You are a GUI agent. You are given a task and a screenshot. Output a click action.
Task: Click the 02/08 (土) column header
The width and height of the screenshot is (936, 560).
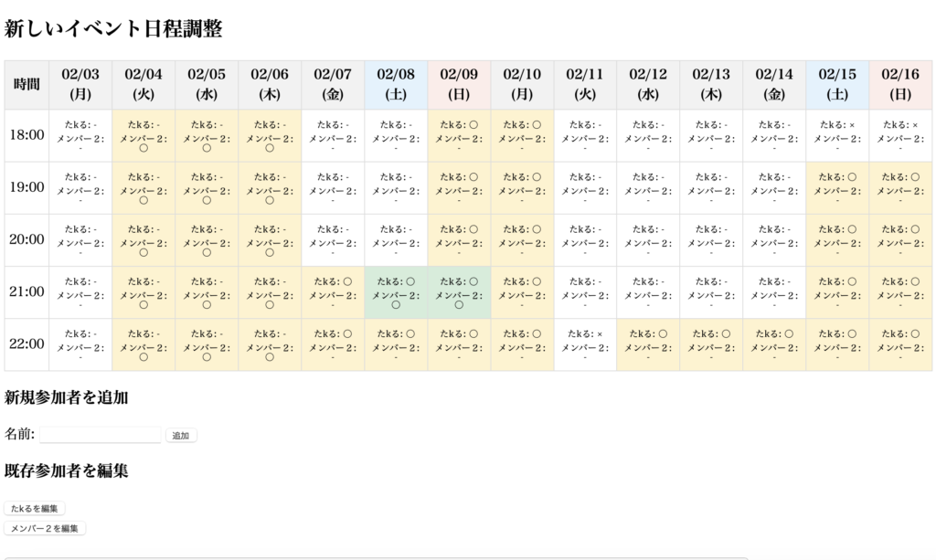tap(396, 84)
